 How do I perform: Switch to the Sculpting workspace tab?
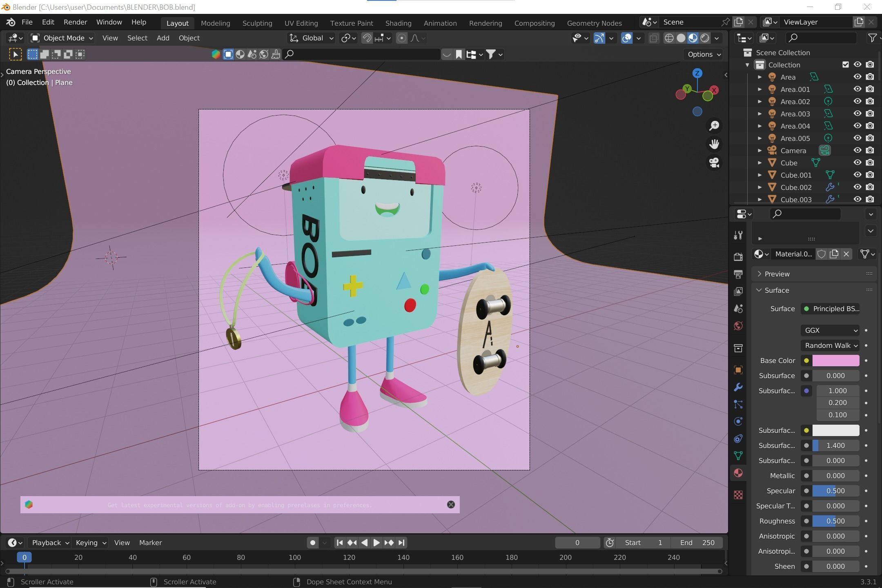tap(257, 23)
